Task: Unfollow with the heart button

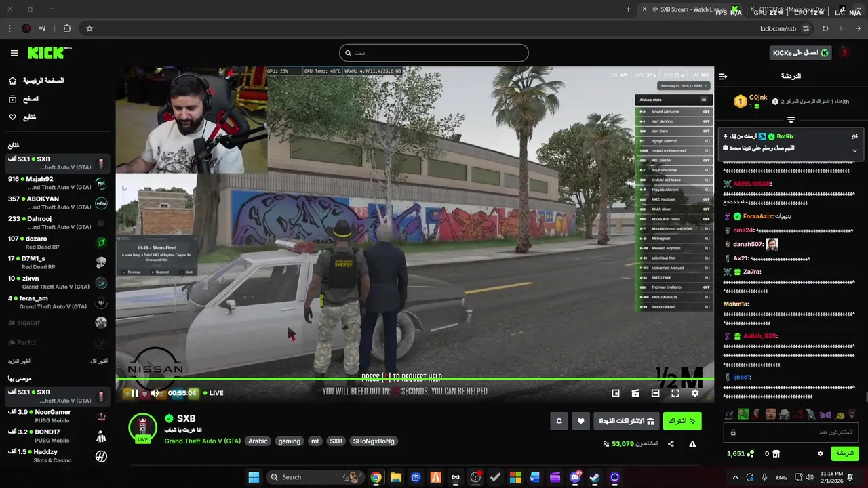Action: pos(580,422)
